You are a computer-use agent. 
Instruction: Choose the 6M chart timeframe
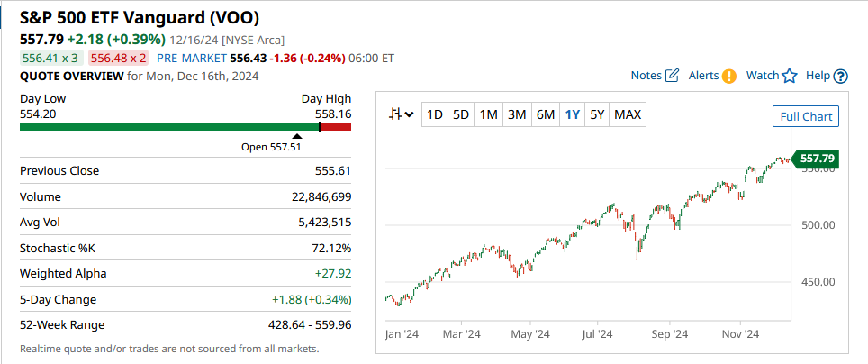pos(545,114)
